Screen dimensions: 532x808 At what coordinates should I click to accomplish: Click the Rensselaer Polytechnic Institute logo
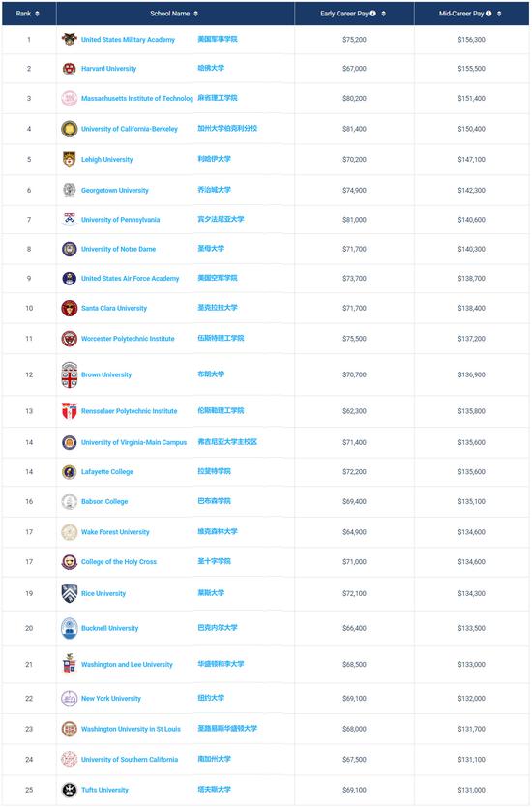click(x=69, y=411)
